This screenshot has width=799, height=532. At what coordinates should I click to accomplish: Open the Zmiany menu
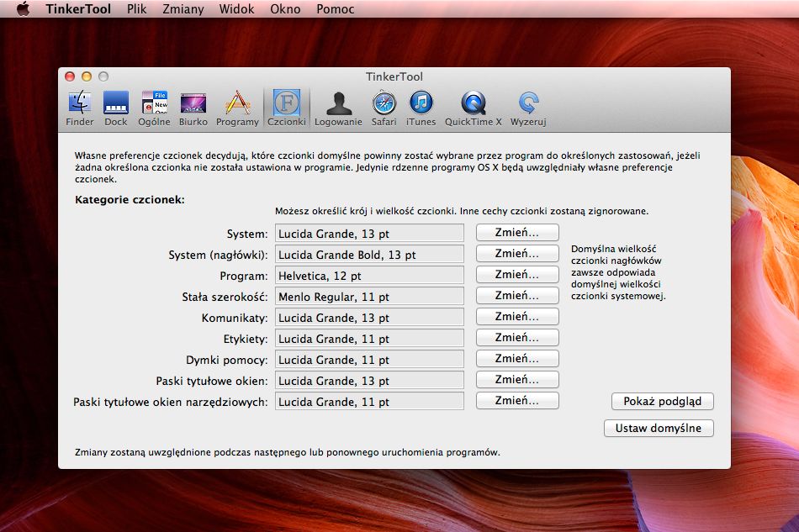(x=183, y=8)
